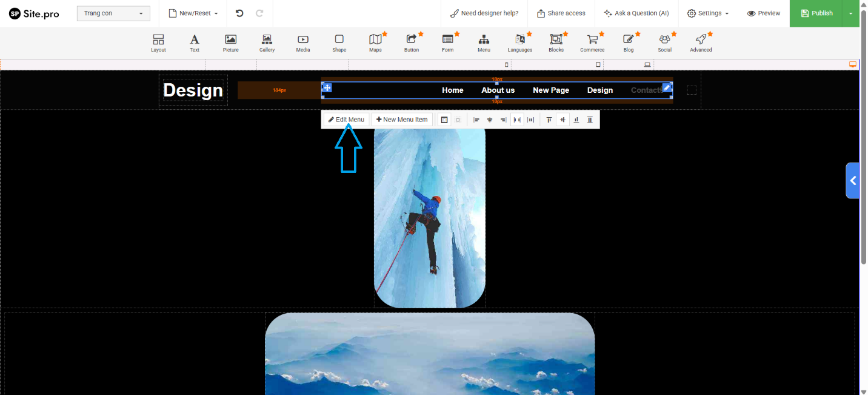This screenshot has height=395, width=868.
Task: Click the undo arrow
Action: [239, 13]
